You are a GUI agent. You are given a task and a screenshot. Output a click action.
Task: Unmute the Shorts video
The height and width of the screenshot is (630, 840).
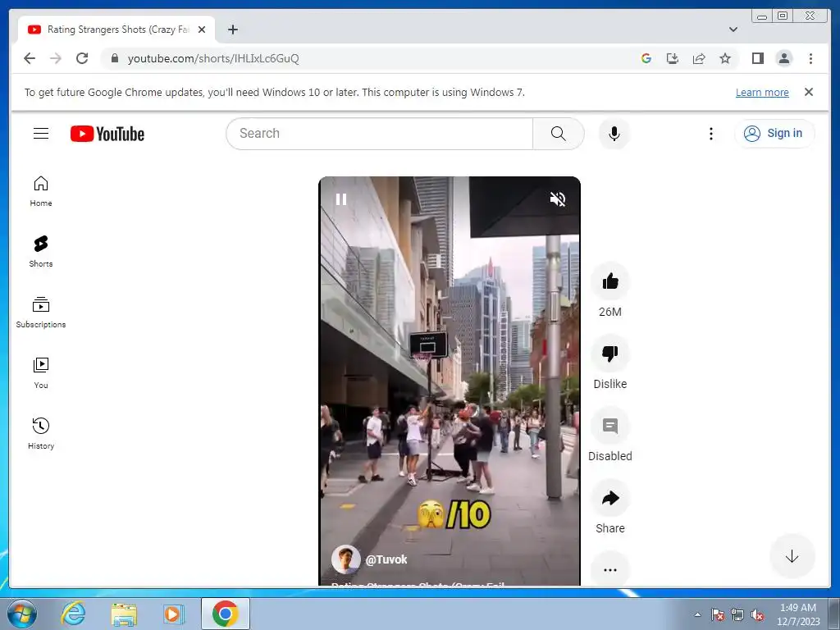(558, 199)
